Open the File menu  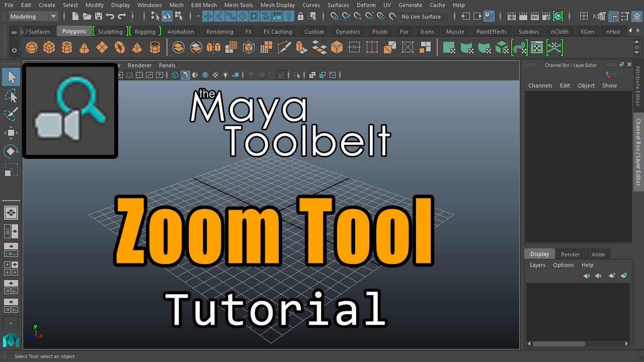[x=9, y=5]
